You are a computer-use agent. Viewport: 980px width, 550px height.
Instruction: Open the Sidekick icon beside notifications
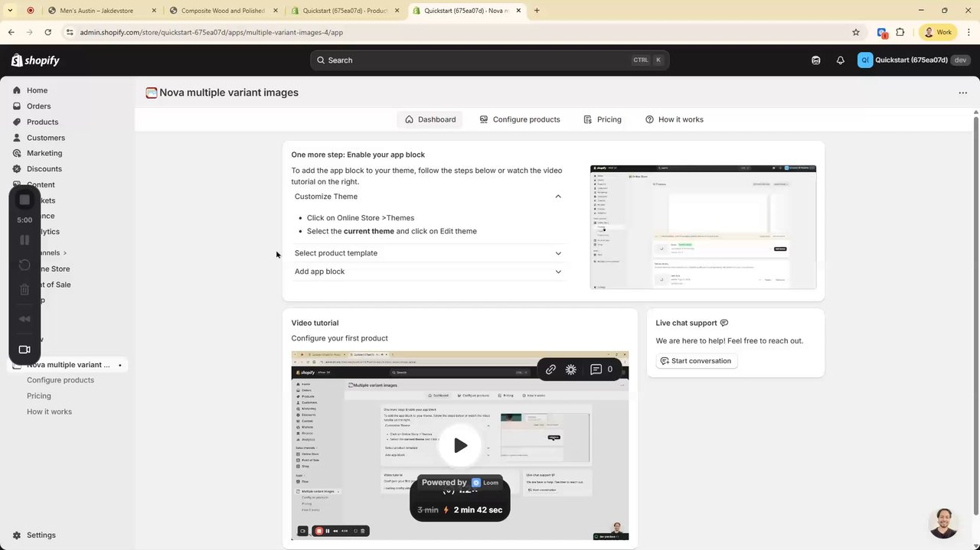[x=815, y=60]
